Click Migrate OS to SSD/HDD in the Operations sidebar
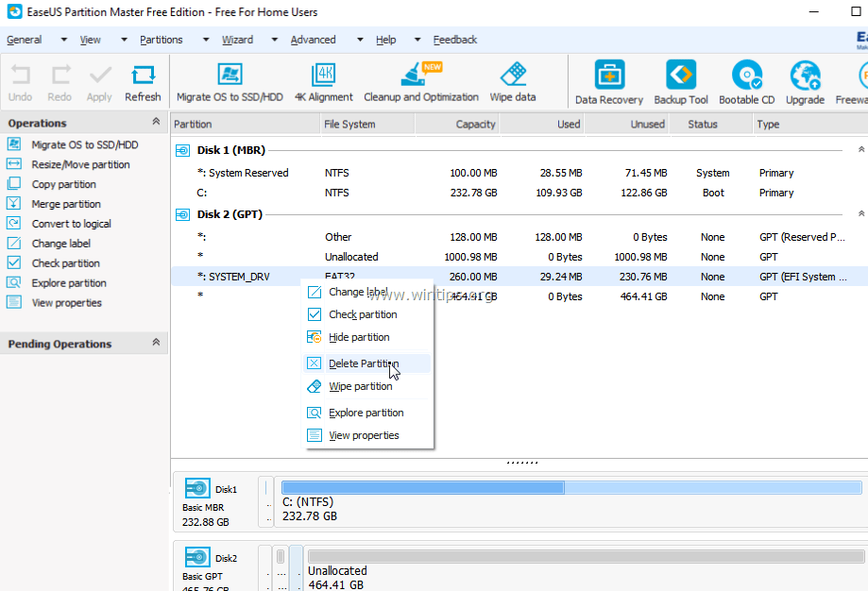This screenshot has height=591, width=868. 85,144
